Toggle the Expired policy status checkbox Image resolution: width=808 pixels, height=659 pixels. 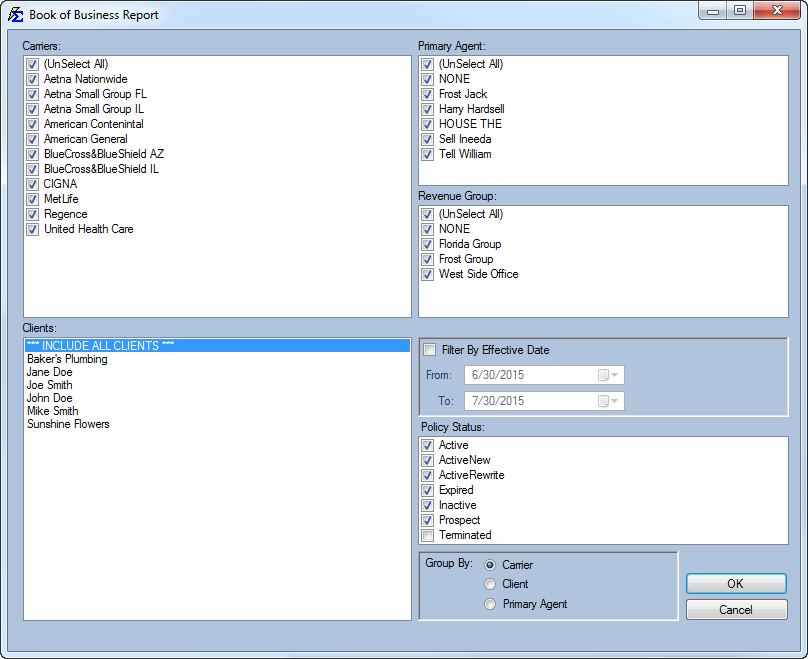tap(428, 490)
